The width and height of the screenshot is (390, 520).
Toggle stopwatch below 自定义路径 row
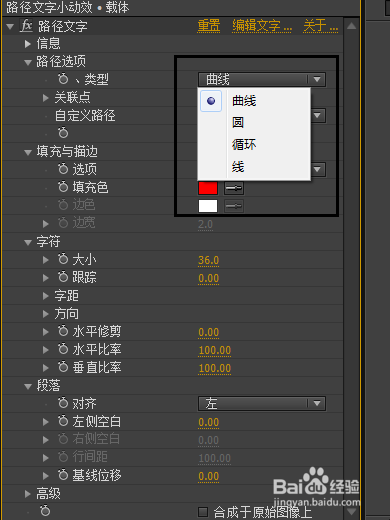63,133
